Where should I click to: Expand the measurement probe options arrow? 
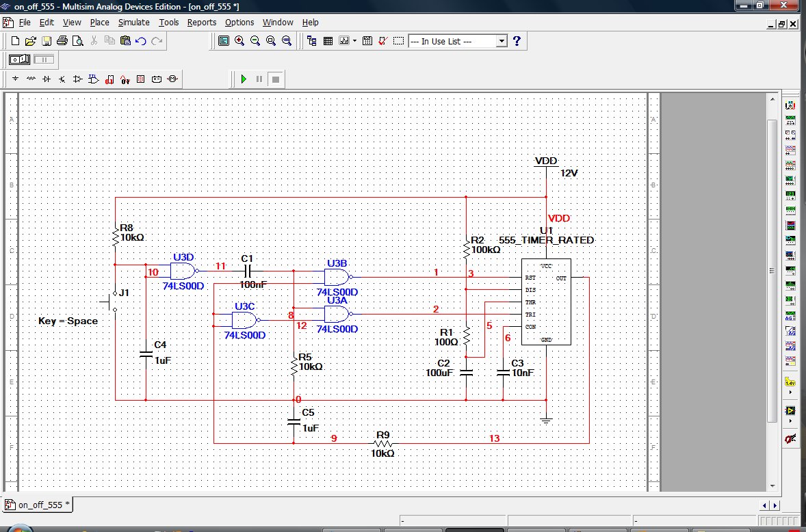click(790, 393)
